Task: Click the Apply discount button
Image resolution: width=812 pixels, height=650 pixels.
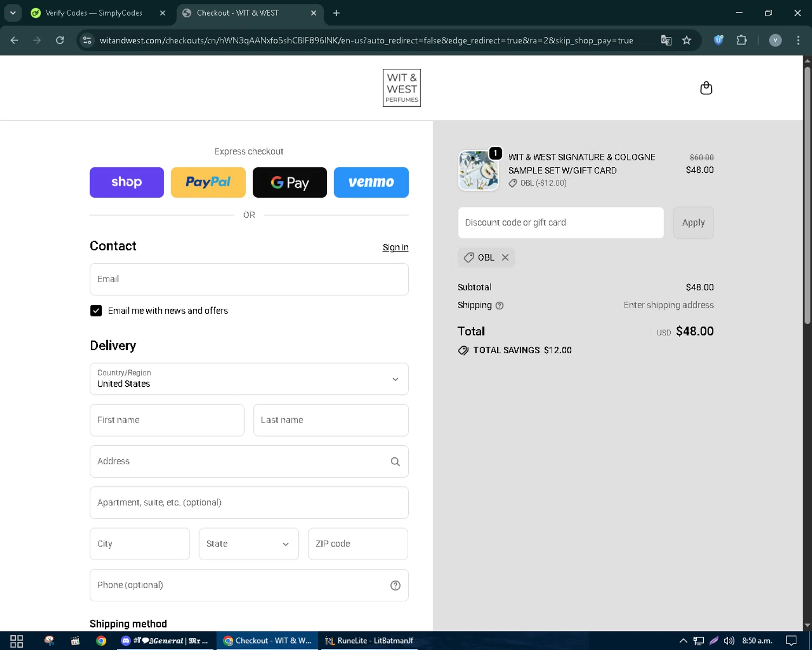Action: [x=693, y=223]
